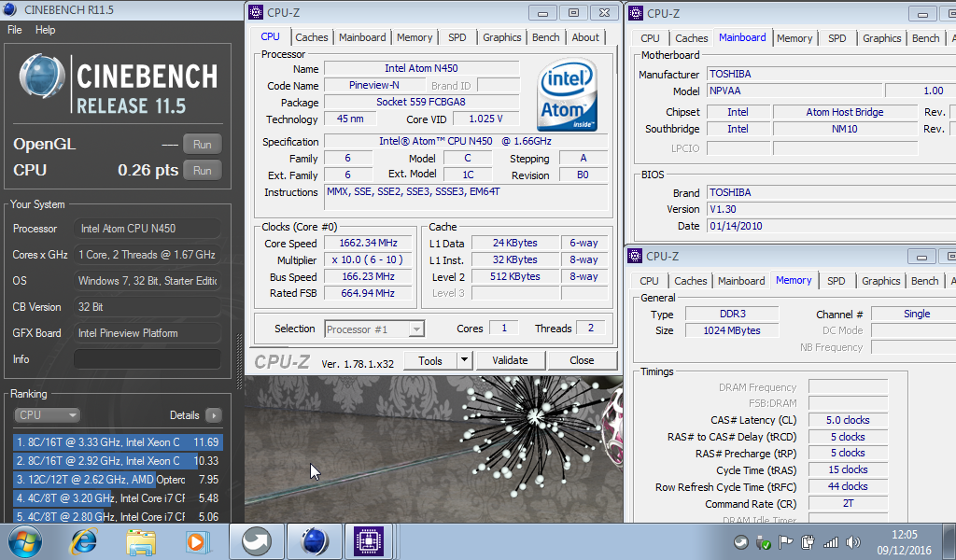Select CPU tab in Mainboard CPU-Z window
The width and height of the screenshot is (956, 560).
(650, 37)
